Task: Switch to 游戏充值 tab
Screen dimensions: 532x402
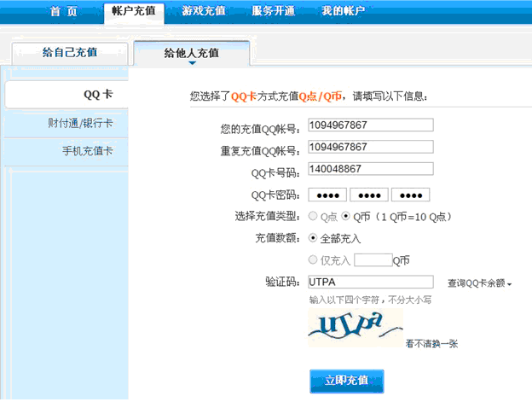Action: (204, 11)
